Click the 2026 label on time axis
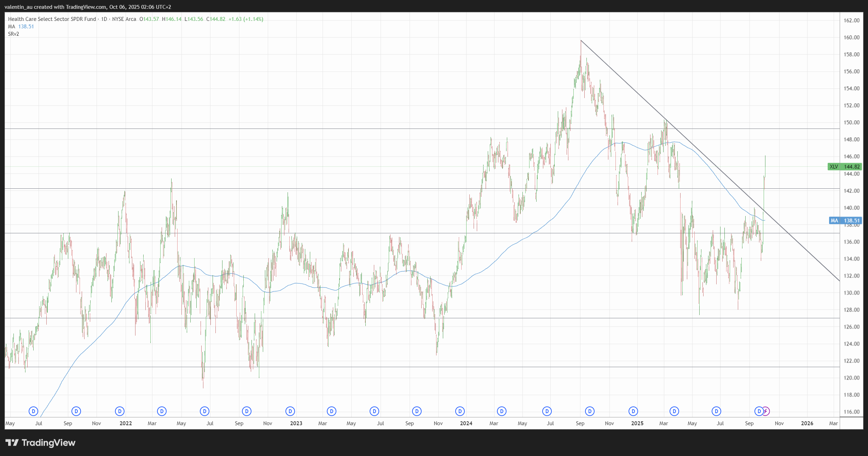This screenshot has width=868, height=456. (807, 423)
